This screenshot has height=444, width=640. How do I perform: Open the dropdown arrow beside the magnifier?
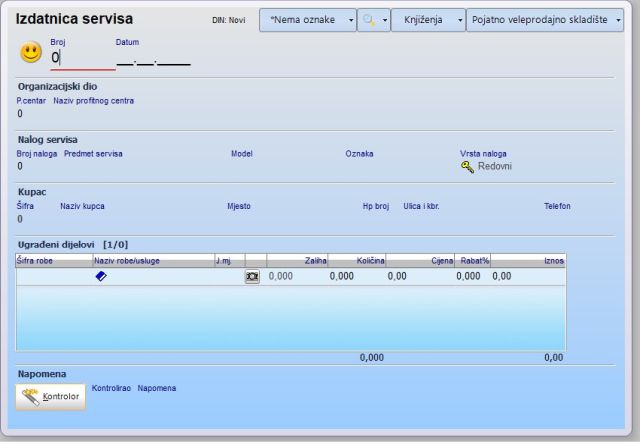[385, 20]
